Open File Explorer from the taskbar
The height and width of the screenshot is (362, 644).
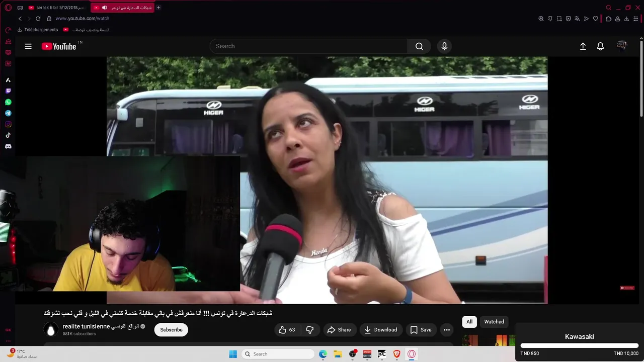[x=338, y=354]
